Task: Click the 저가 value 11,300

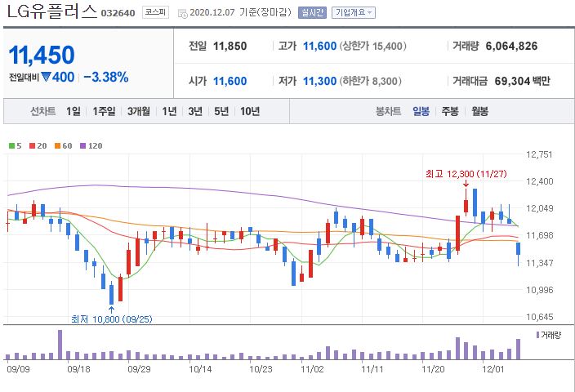Action: tap(320, 81)
